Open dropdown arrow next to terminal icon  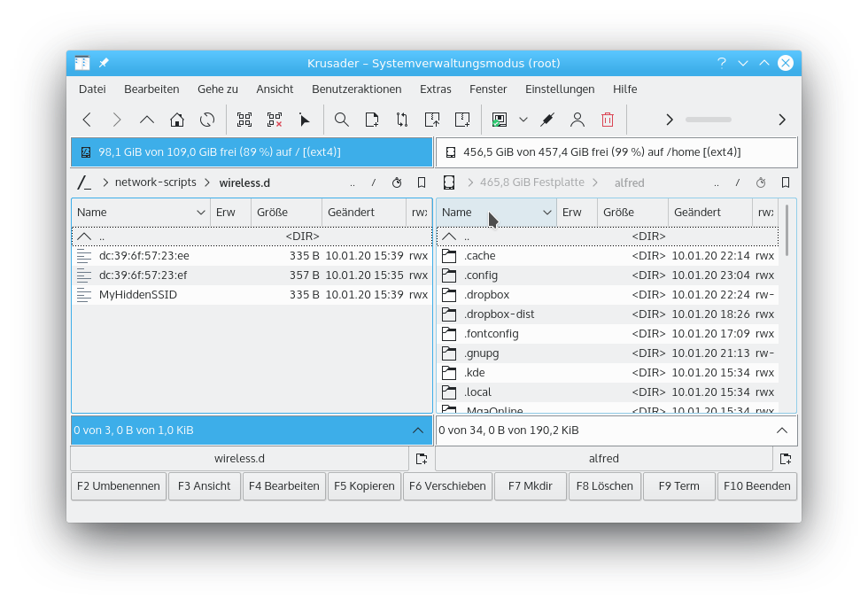click(523, 120)
